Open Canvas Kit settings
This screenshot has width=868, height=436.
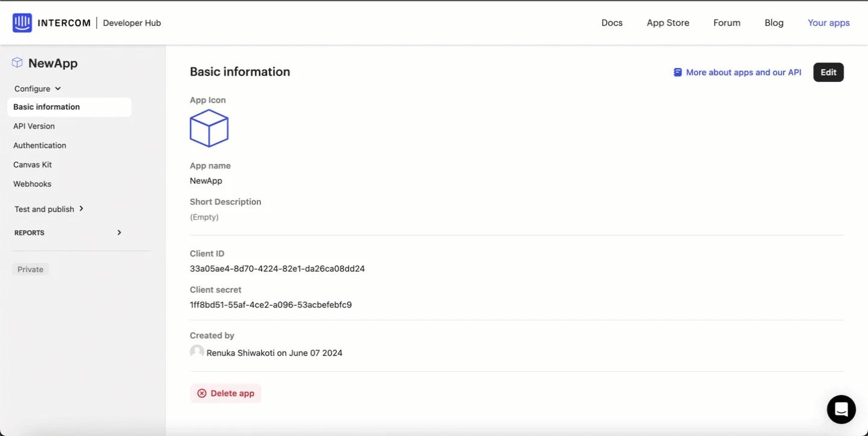33,165
